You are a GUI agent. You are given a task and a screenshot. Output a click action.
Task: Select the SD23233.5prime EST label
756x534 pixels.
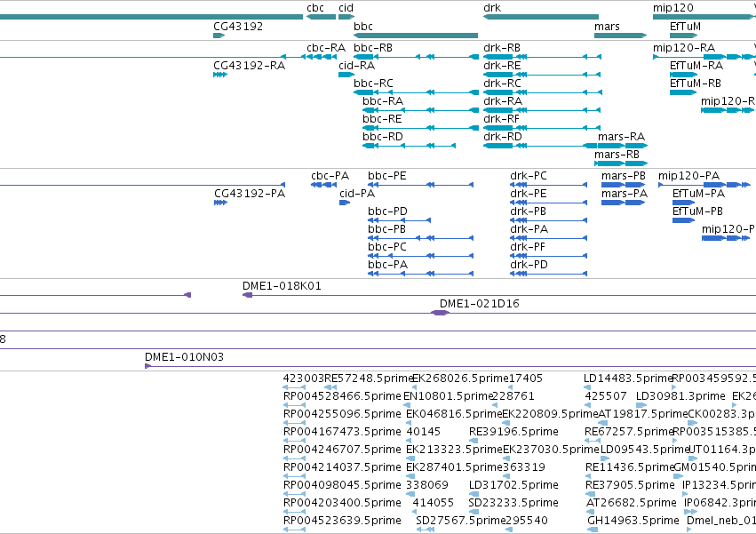click(513, 503)
